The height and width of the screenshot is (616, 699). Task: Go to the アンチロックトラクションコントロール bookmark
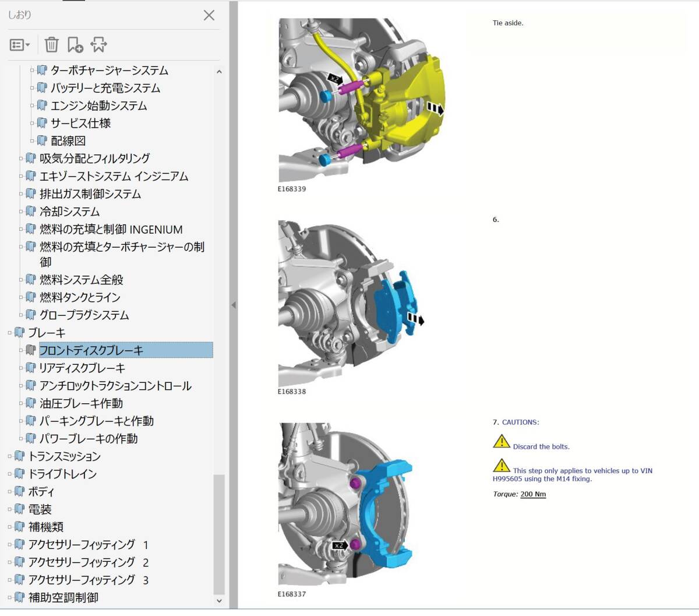click(x=115, y=386)
